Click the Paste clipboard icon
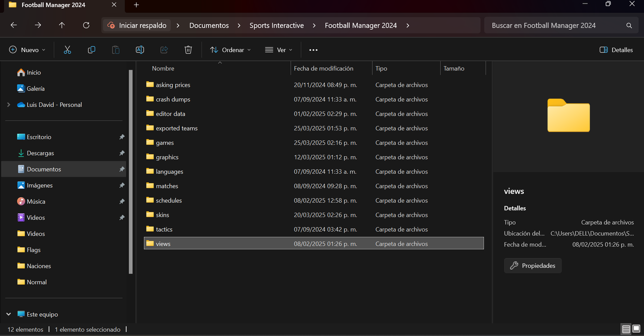The height and width of the screenshot is (336, 644). (x=116, y=50)
